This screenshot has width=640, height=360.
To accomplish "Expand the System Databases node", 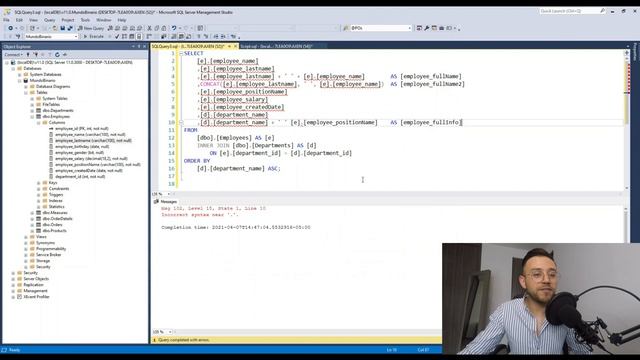I will (x=20, y=75).
